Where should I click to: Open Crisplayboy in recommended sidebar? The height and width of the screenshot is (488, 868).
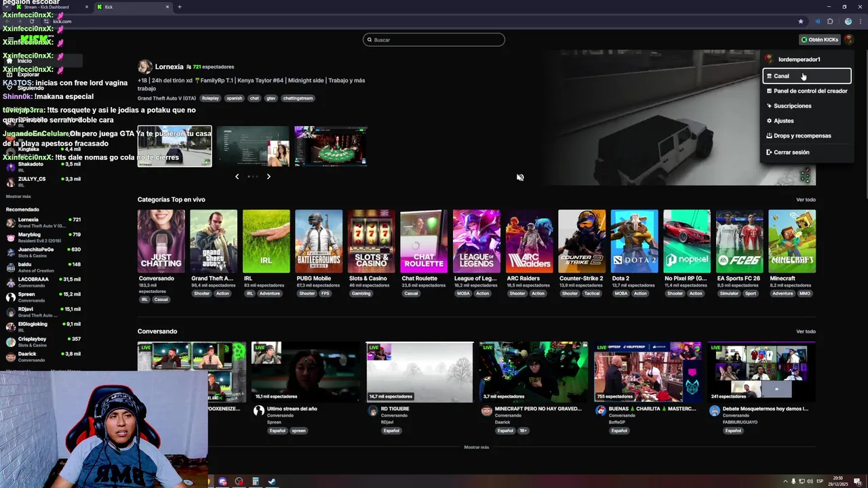pos(43,342)
